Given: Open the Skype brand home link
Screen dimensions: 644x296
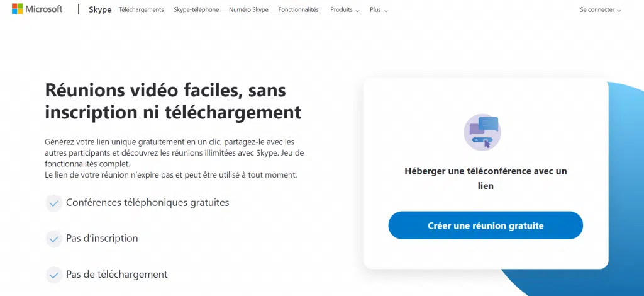Looking at the screenshot, I should [x=100, y=10].
